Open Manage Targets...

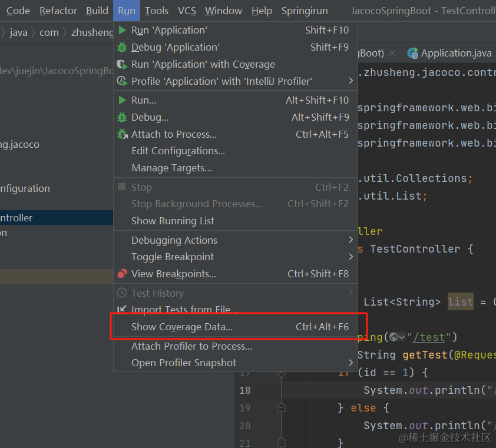pyautogui.click(x=236, y=168)
